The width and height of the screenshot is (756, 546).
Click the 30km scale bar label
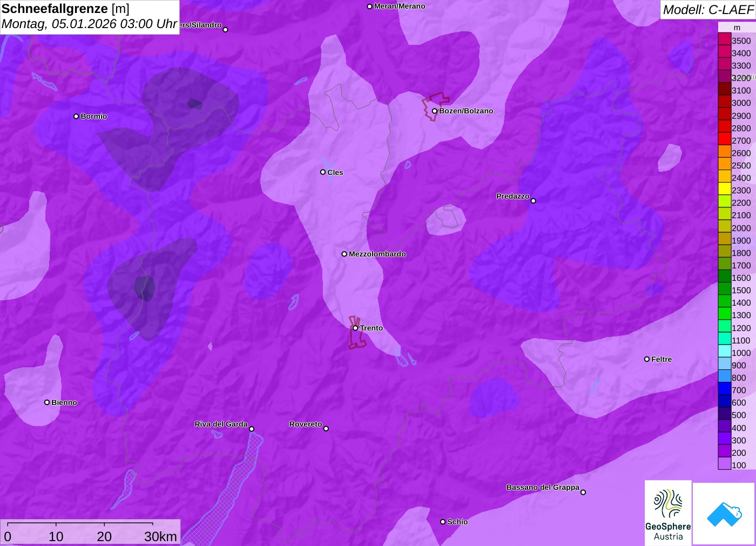coord(160,536)
